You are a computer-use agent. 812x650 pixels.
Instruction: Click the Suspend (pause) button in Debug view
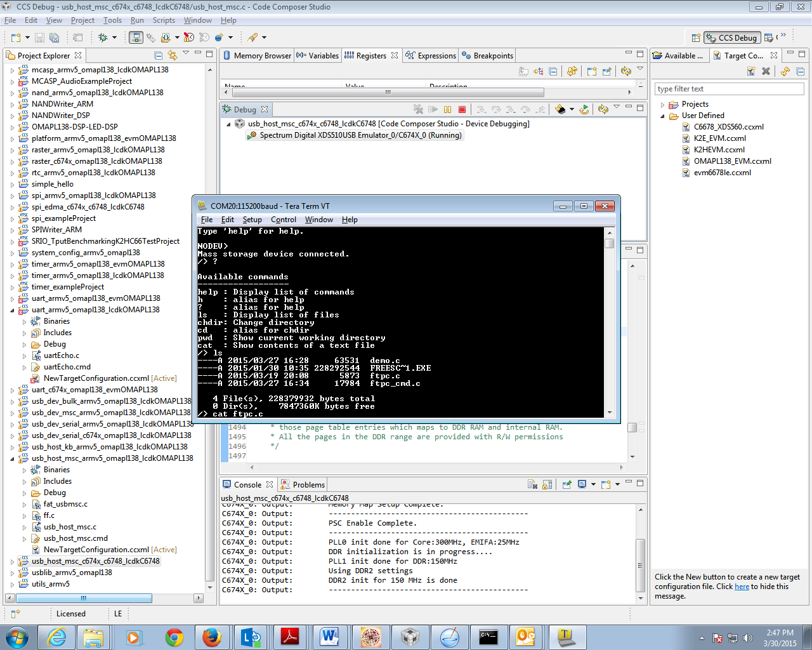click(448, 110)
